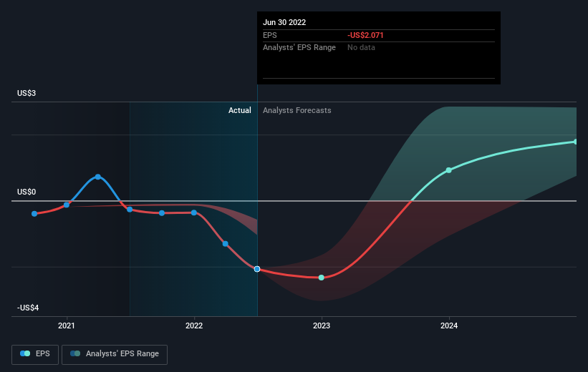Screen dimensions: 588x372
Task: Click the first EPS point in late 2020
Action: coord(34,213)
